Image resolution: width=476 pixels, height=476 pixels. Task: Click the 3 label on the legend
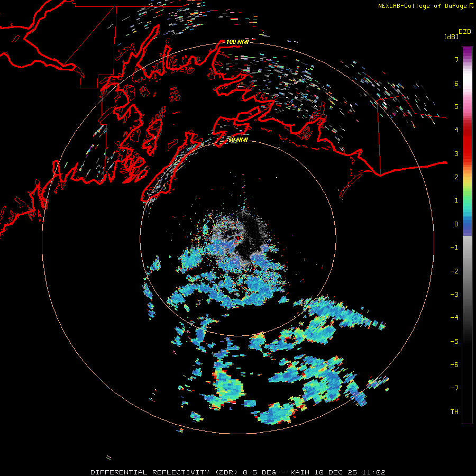point(456,153)
